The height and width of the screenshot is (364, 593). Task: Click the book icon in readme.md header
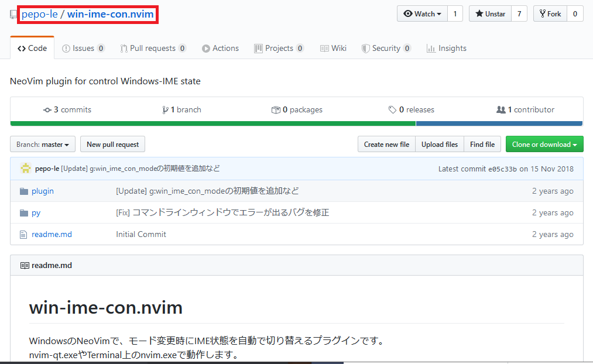pyautogui.click(x=25, y=265)
